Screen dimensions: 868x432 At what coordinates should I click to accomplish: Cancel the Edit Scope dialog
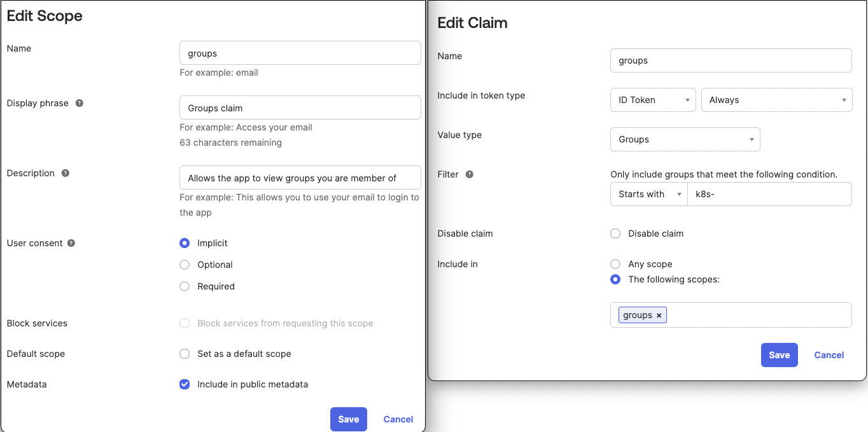398,419
